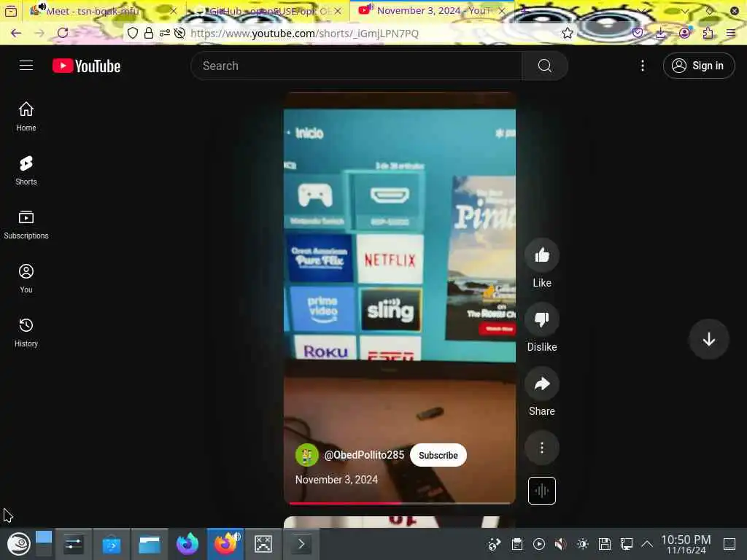Click the autoplay blocked icon in address bar
The image size is (747, 560).
click(x=179, y=33)
